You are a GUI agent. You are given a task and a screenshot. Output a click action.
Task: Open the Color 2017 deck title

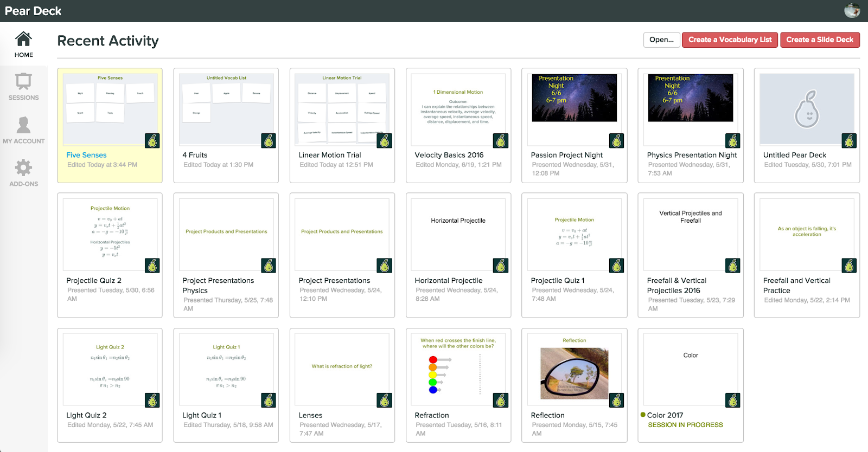point(665,415)
